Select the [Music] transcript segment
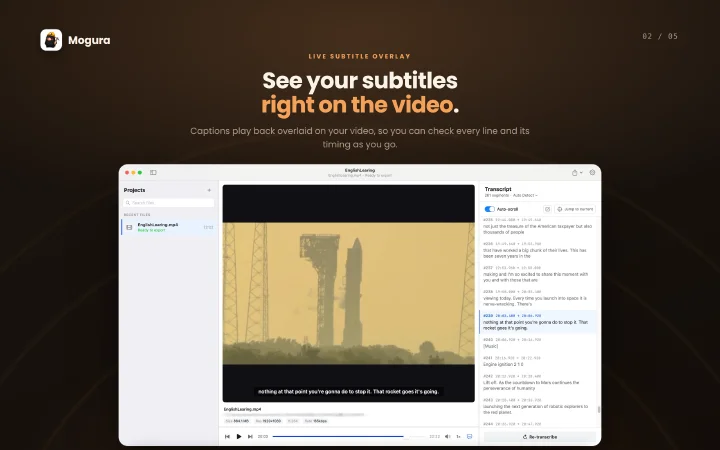Screen dimensions: 720x450 pyautogui.click(x=538, y=343)
